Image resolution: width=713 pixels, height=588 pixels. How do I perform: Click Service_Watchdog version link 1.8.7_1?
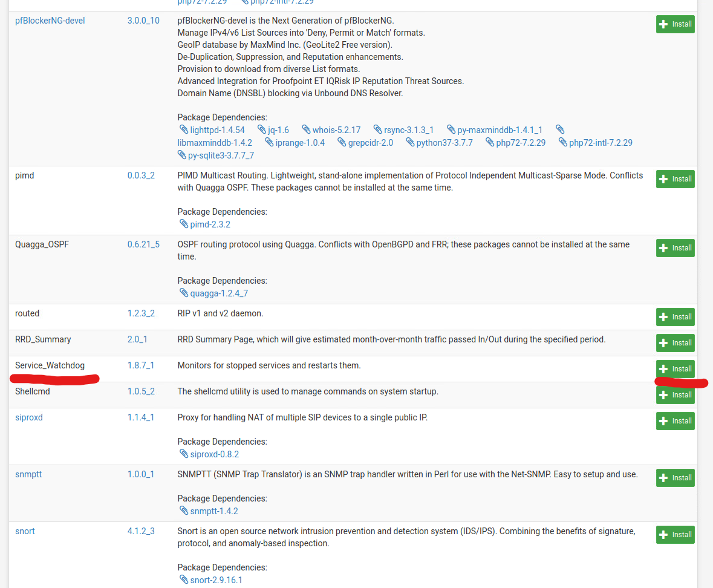(140, 365)
